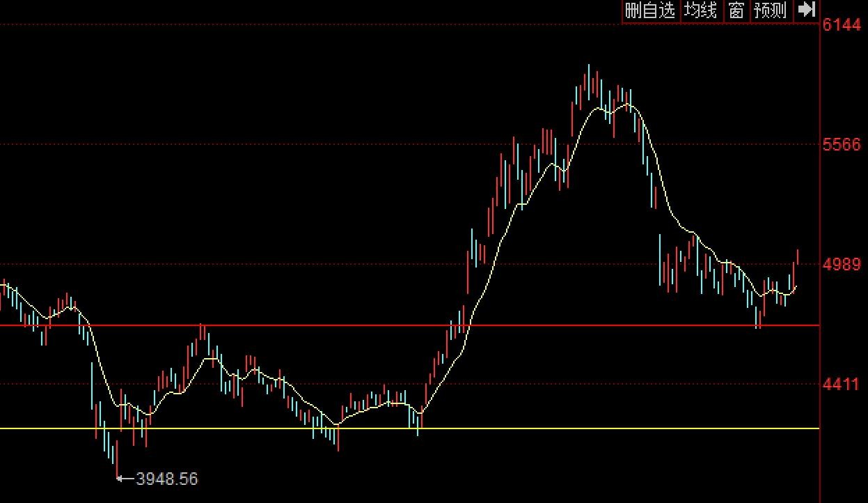Click the 4989 price axis label

point(842,265)
